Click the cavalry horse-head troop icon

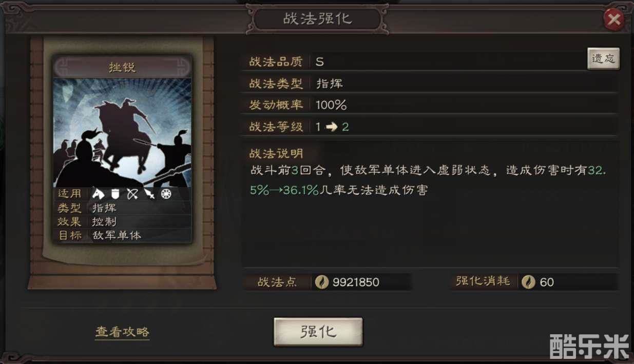click(99, 194)
